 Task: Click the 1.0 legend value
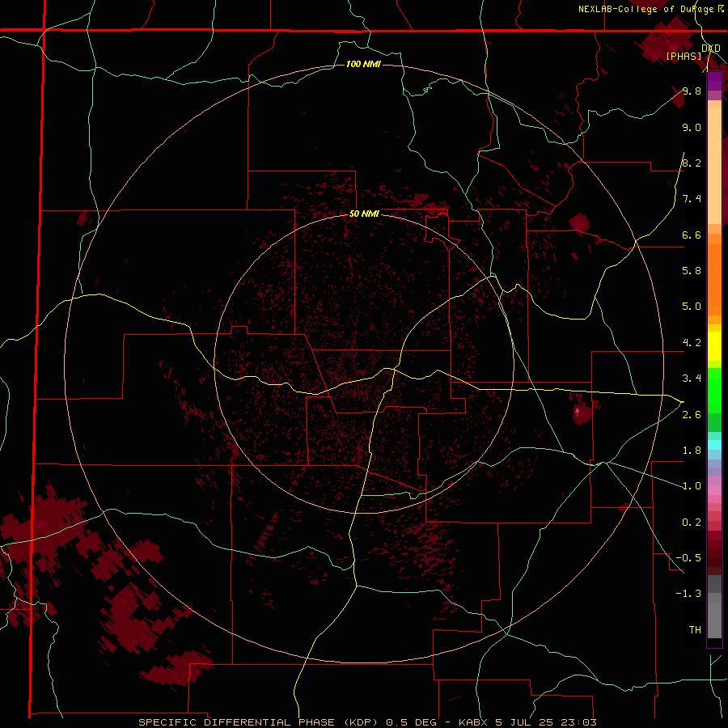tap(692, 486)
